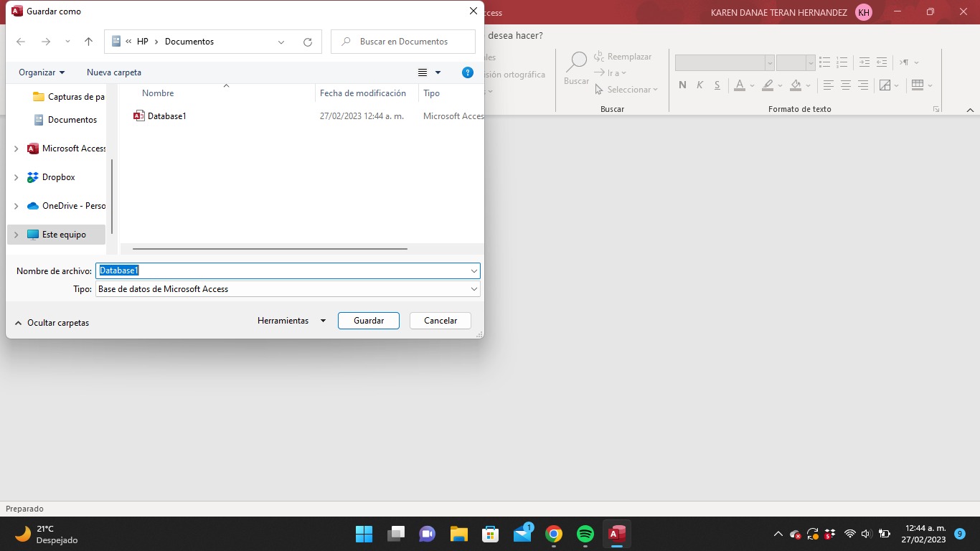This screenshot has width=980, height=551.
Task: Open the font size dropdown in Access
Action: point(811,62)
